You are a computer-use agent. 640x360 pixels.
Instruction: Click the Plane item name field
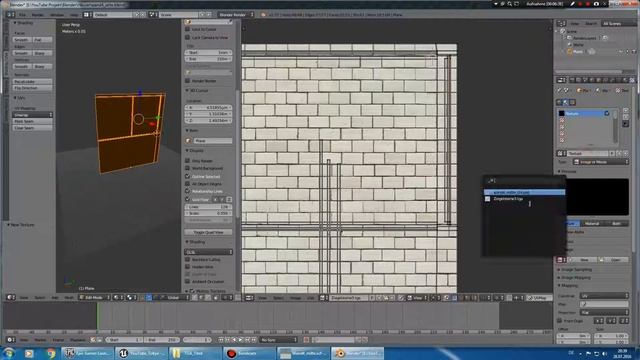coord(212,141)
